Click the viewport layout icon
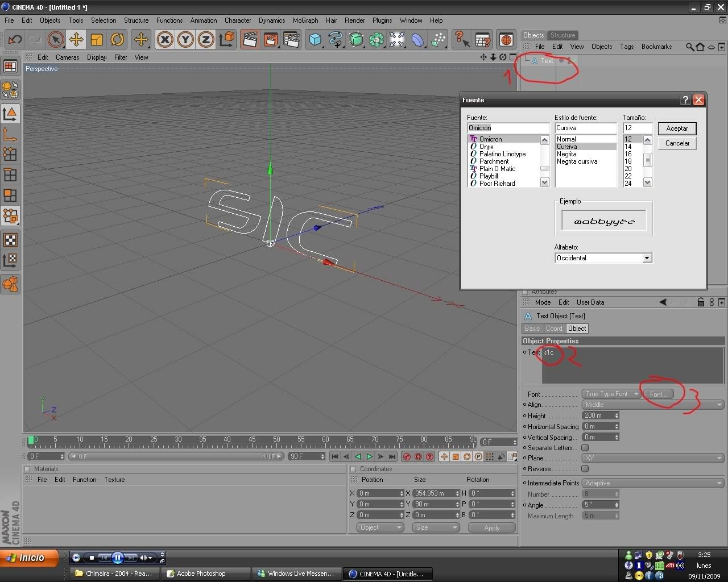This screenshot has width=728, height=582. pos(10,66)
